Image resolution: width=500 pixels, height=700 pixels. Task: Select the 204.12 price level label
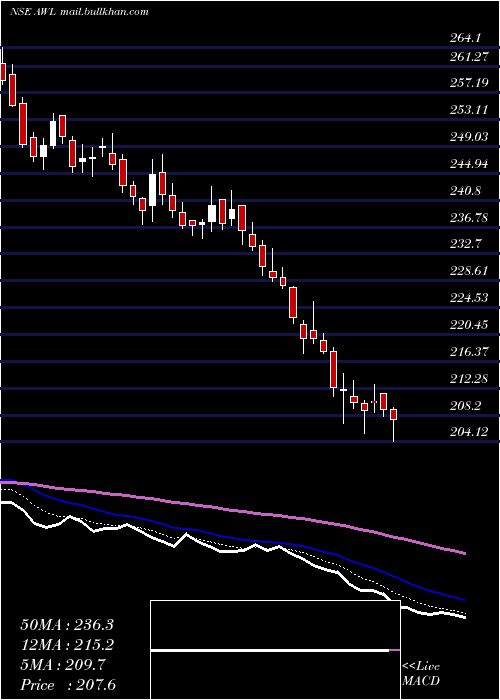pos(469,432)
